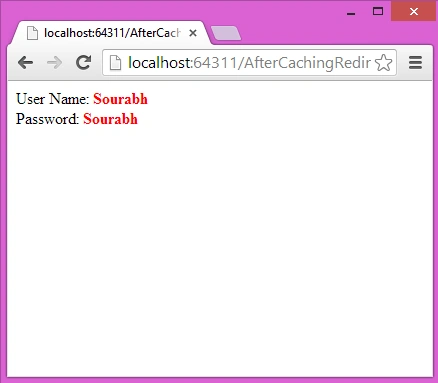Maximize the browser window
Screen dimensions: 438x383
[378, 12]
